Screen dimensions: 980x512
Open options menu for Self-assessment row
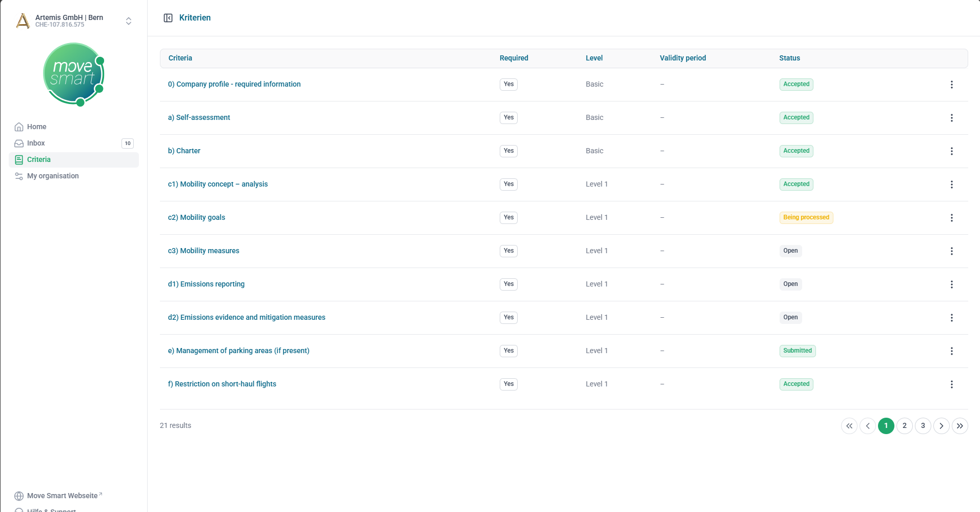coord(951,118)
